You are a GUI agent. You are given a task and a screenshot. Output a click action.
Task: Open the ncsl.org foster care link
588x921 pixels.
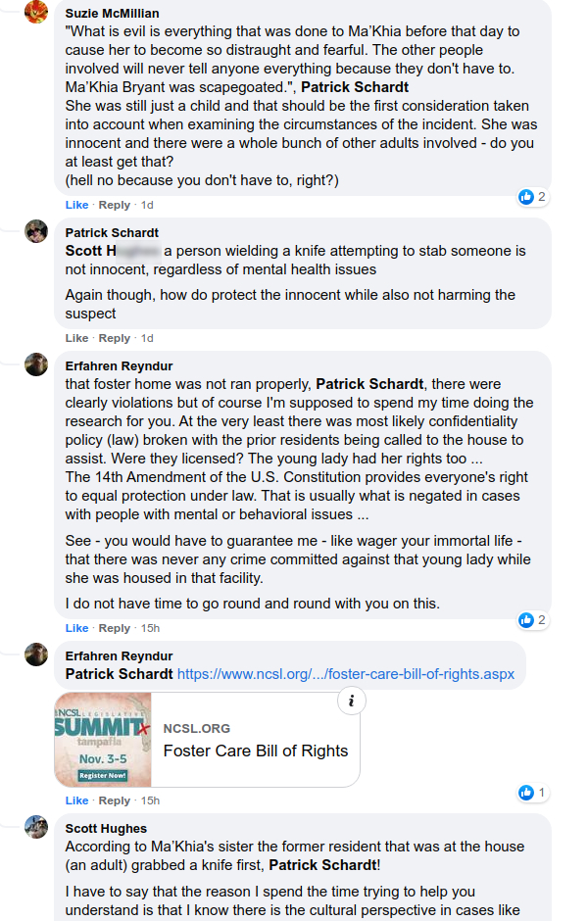tap(345, 674)
